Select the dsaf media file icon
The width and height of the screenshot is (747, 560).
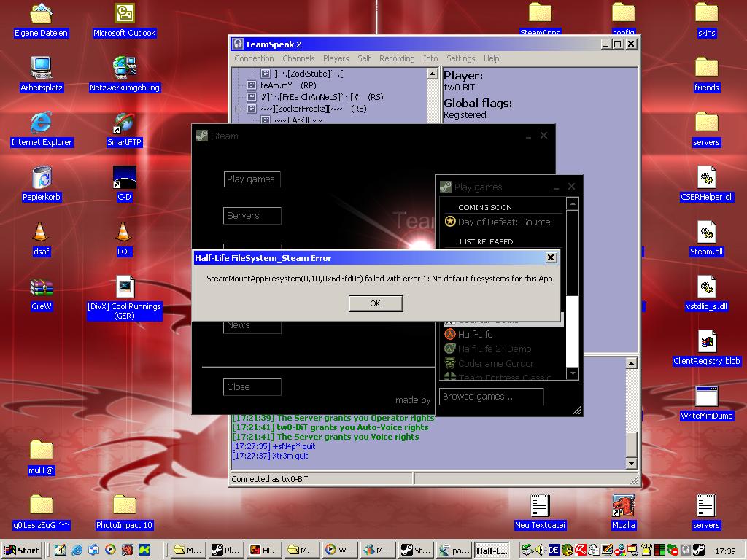click(x=41, y=239)
